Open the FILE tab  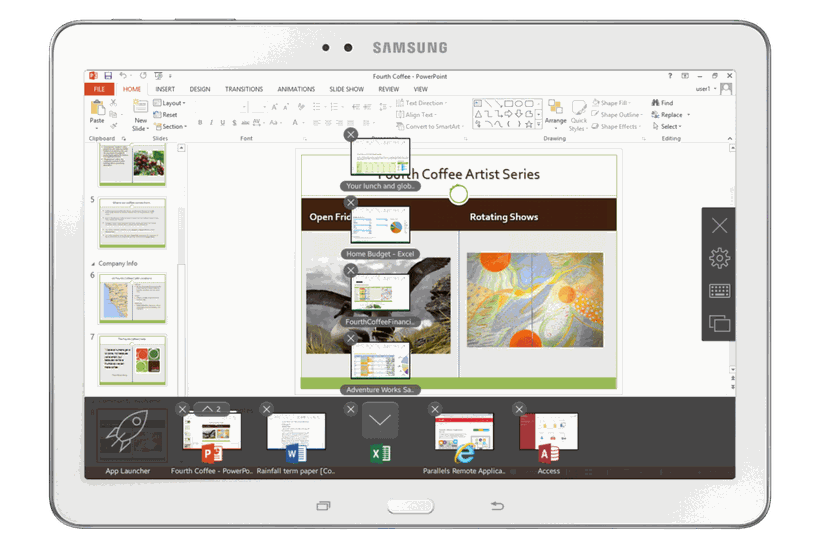coord(99,89)
